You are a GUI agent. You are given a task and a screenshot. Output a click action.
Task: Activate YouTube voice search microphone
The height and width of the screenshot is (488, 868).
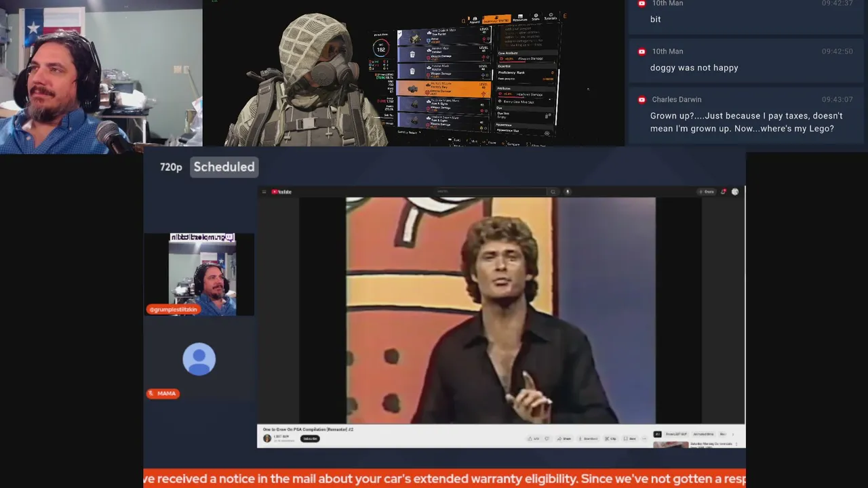coord(568,192)
